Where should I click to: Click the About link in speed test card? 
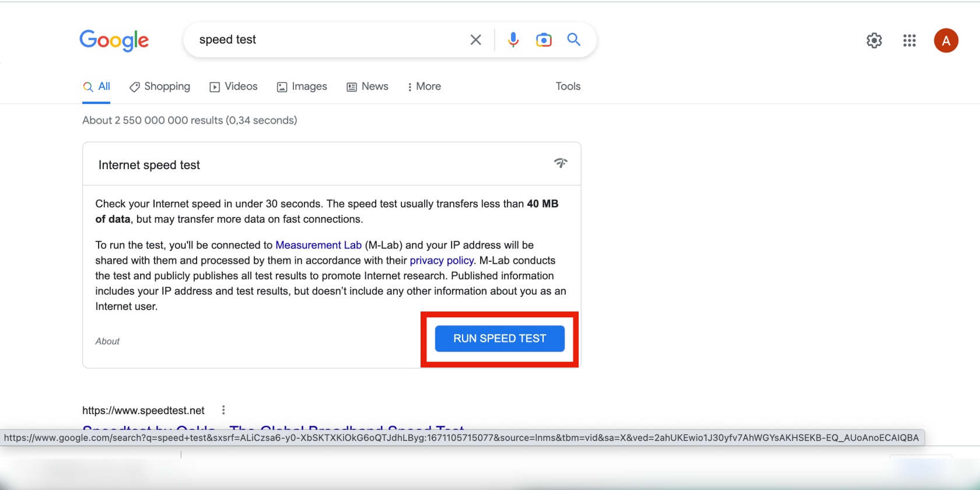click(107, 341)
